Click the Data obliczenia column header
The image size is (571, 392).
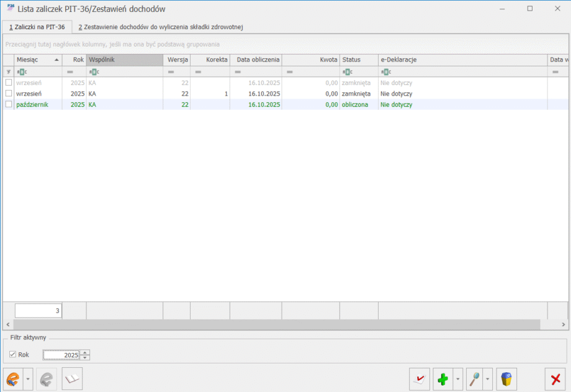click(x=256, y=60)
